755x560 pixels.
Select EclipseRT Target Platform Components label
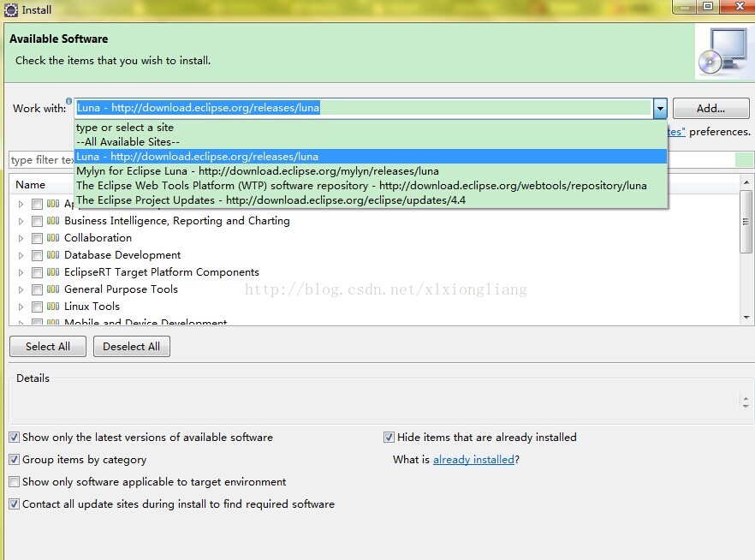coord(161,272)
